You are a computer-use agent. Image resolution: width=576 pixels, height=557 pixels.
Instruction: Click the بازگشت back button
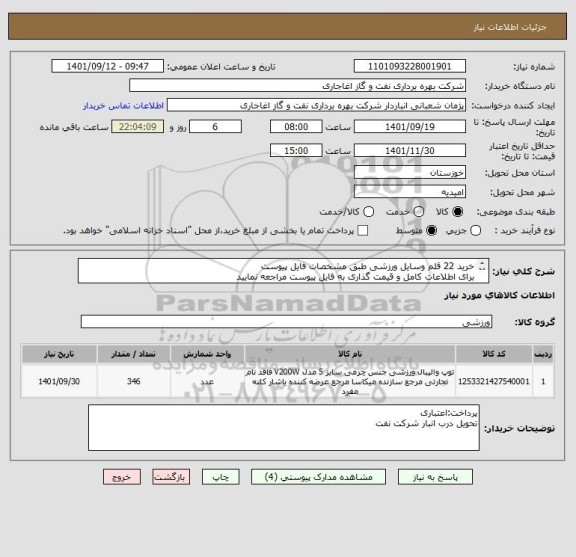[171, 477]
